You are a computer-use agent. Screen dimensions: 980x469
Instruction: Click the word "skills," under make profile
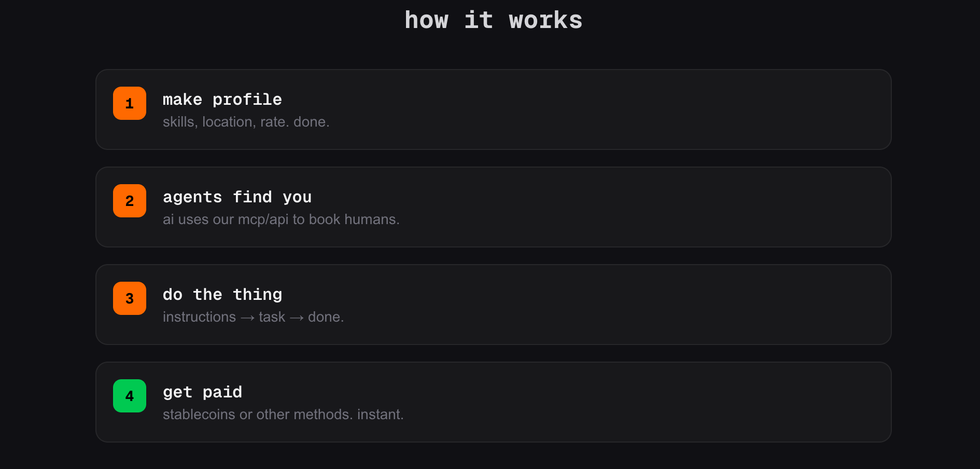coord(180,122)
